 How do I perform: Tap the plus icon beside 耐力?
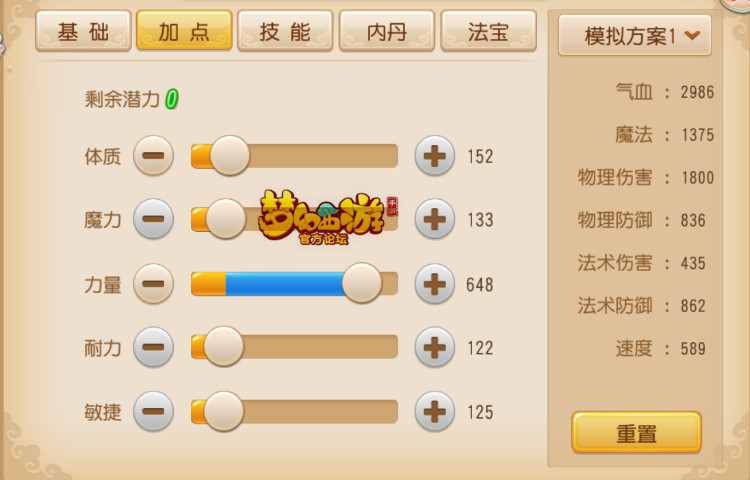[434, 347]
